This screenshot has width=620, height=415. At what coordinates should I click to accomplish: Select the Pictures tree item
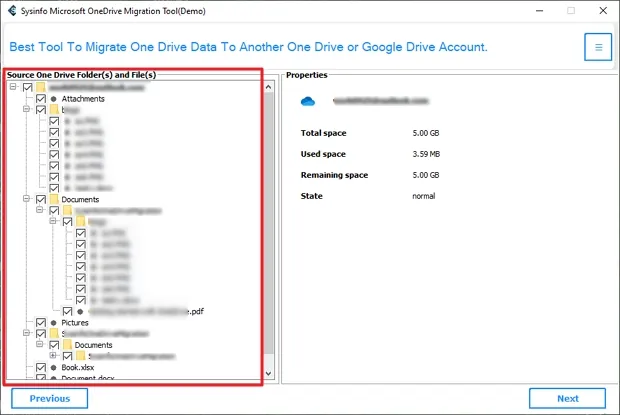tap(75, 323)
